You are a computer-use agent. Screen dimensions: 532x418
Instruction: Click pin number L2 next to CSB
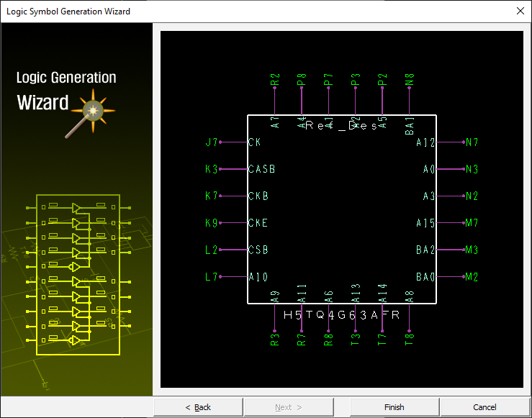pos(211,250)
